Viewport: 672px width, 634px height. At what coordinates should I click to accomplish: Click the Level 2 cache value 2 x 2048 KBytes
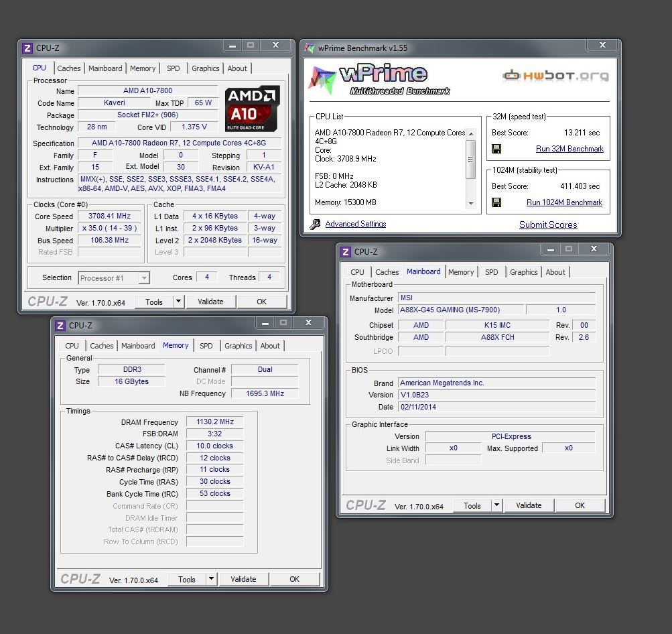coord(215,240)
